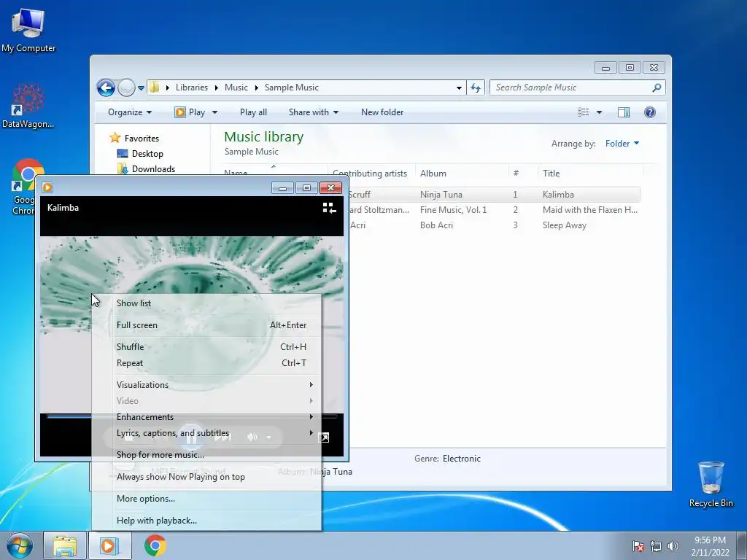Click the Action Center flag tray icon

(x=638, y=547)
